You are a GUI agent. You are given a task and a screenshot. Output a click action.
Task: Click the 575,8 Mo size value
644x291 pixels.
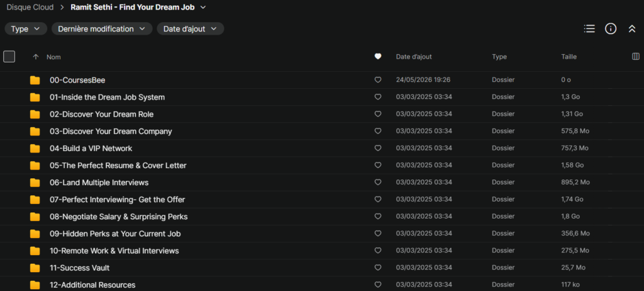click(575, 131)
